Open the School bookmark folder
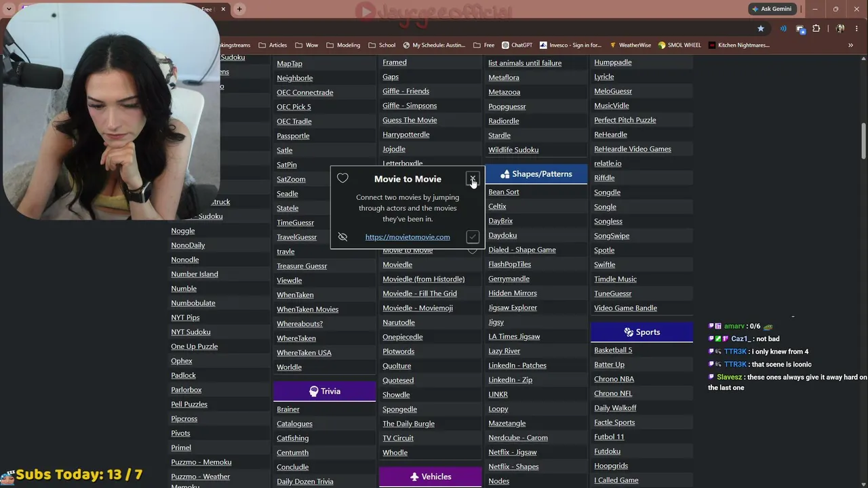The image size is (868, 488). (382, 45)
